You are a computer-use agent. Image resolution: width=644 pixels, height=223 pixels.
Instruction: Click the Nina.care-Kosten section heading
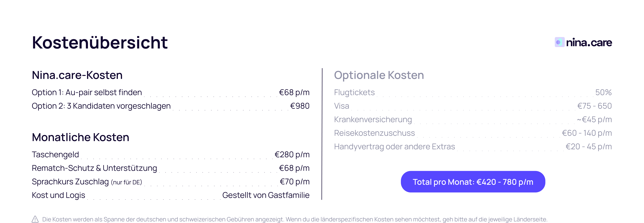coord(77,75)
